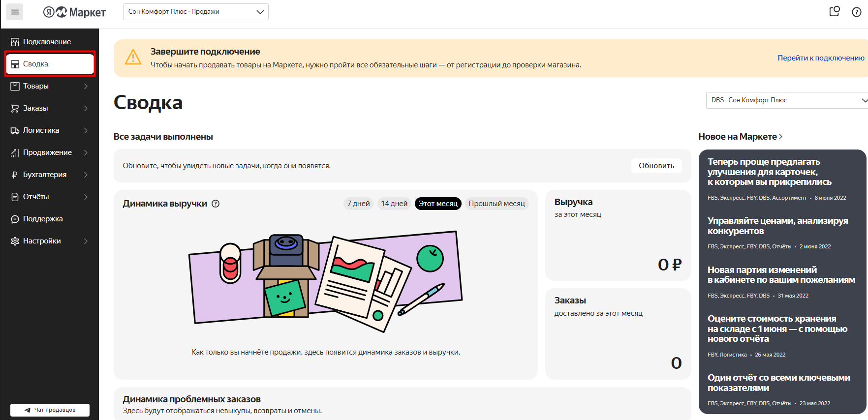Expand the Логистика submenu chevron
This screenshot has height=420, width=868.
coord(86,130)
